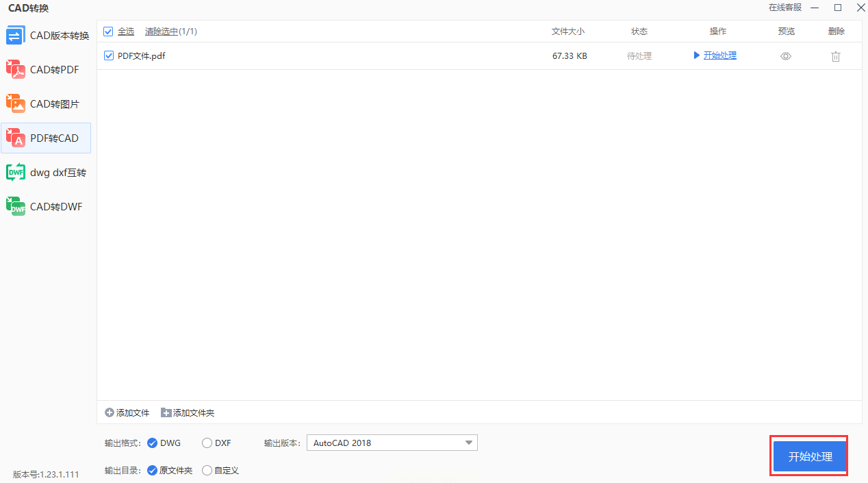Open the CAD版本转换 tab label

(60, 36)
